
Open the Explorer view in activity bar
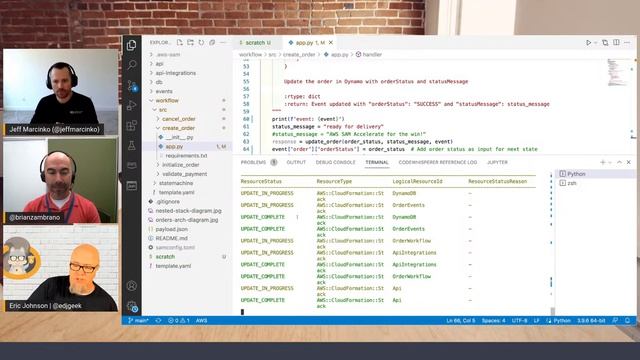pyautogui.click(x=131, y=45)
